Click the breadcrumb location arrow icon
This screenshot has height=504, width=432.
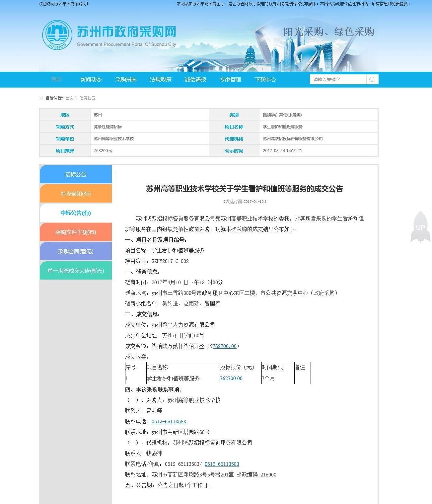tap(41, 98)
